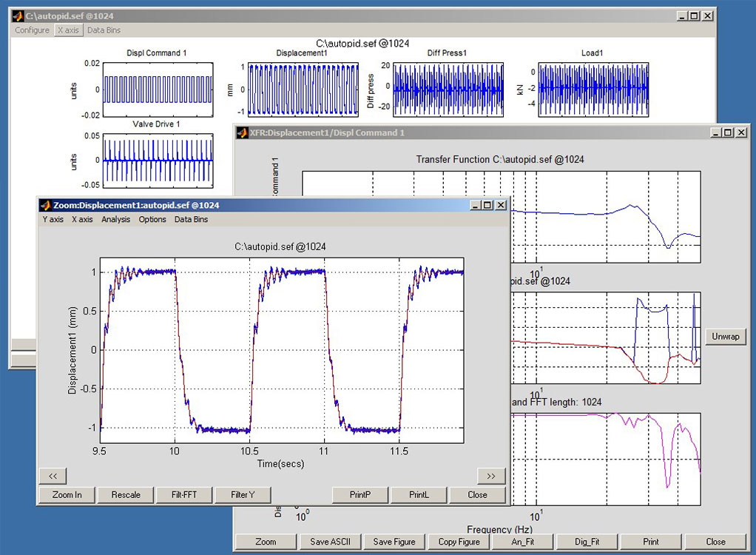Open the Options menu in Zoom window

(152, 219)
